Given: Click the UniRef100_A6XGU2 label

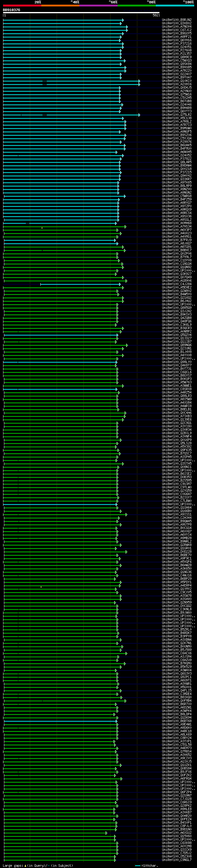Looking at the screenshot, I should (x=177, y=833).
